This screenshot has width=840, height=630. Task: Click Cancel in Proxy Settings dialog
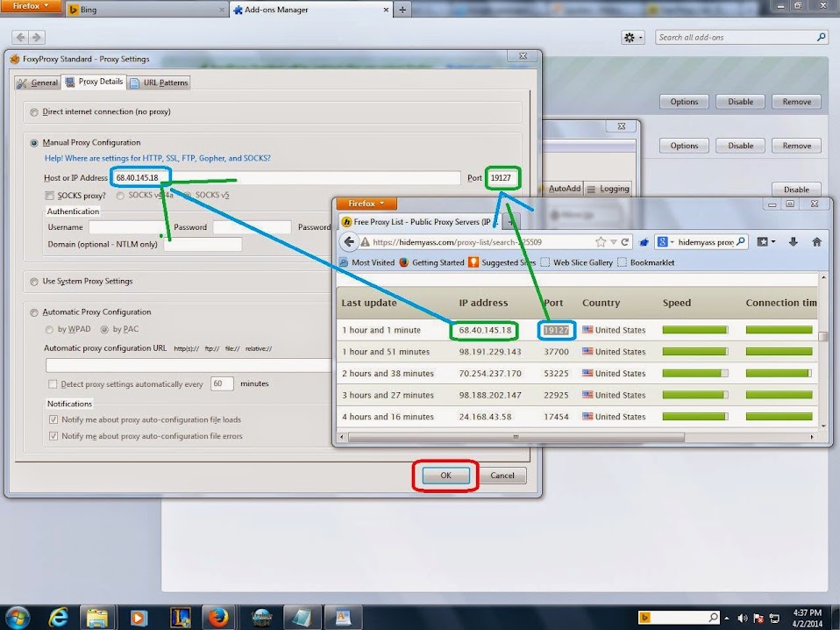pos(502,476)
